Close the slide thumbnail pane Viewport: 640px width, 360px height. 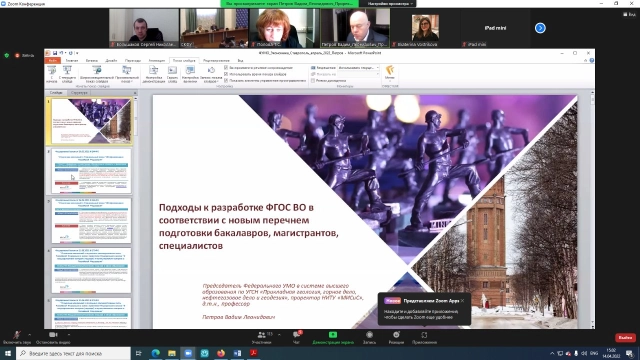click(135, 93)
